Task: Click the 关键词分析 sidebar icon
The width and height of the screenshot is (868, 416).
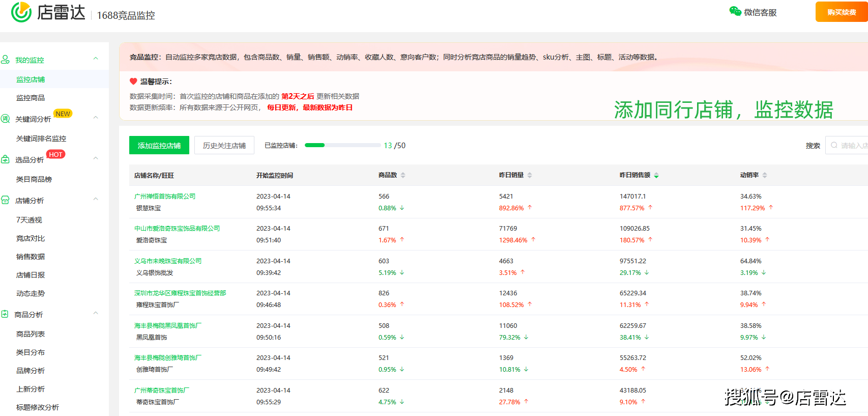Action: [5, 119]
